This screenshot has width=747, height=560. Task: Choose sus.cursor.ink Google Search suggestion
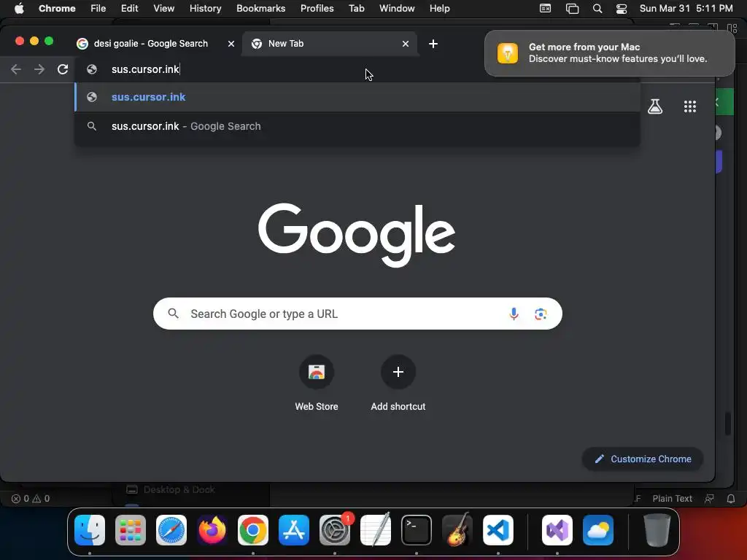click(x=357, y=126)
